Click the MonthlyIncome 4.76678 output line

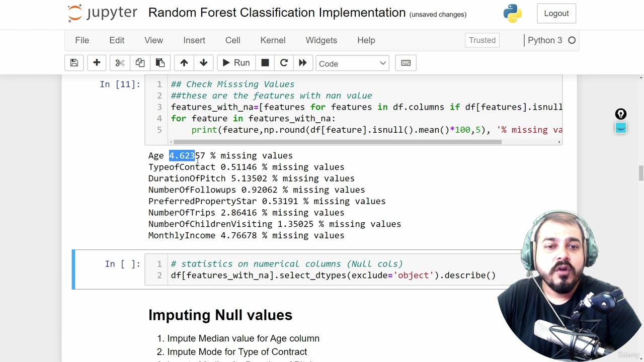[x=247, y=235]
